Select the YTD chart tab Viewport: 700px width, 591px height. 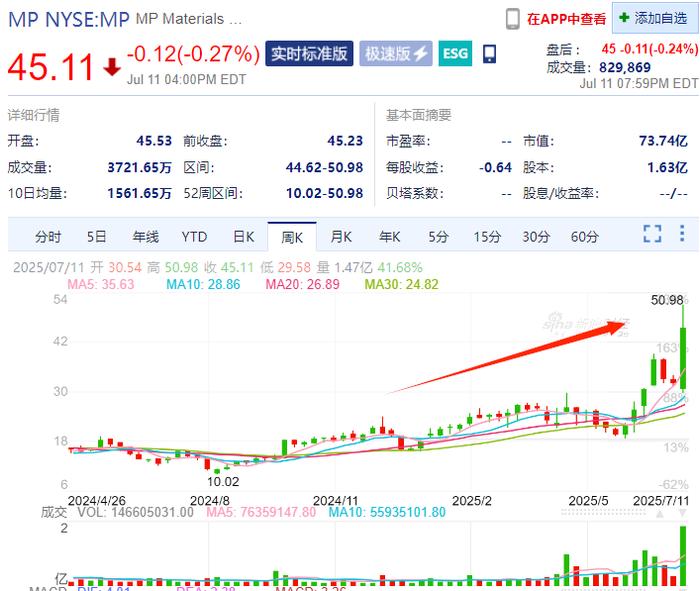pos(194,237)
